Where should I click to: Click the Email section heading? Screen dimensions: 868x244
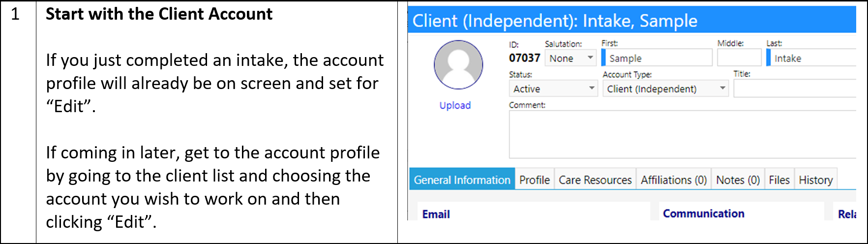click(x=436, y=214)
